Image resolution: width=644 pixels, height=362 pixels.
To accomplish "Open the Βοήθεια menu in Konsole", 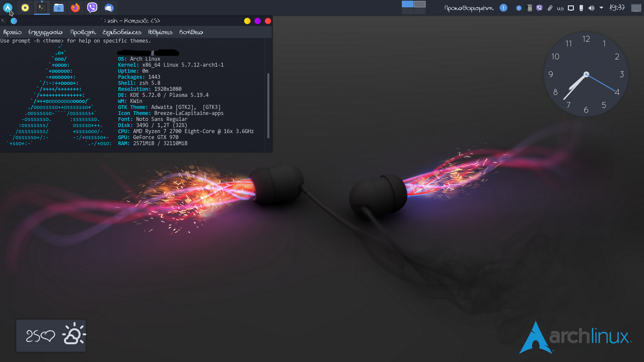I will tap(191, 32).
